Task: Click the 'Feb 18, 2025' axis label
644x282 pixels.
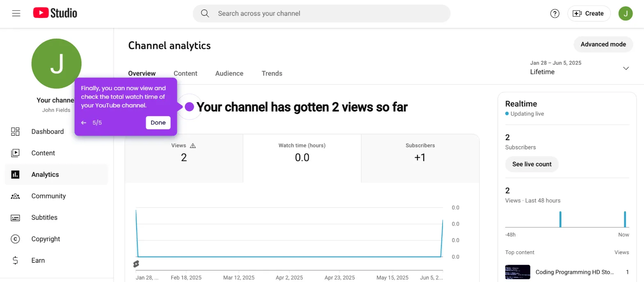Action: [x=186, y=277]
